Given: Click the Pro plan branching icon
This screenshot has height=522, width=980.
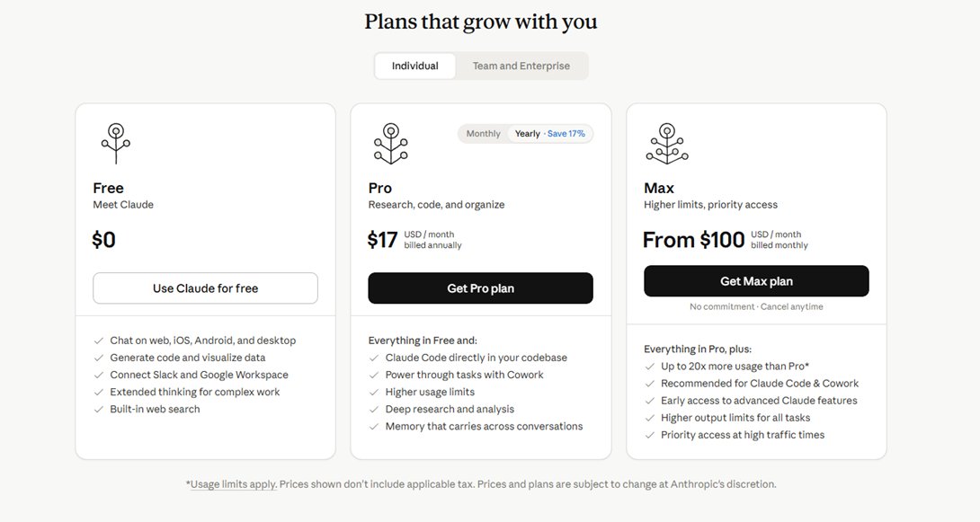Looking at the screenshot, I should (x=391, y=144).
